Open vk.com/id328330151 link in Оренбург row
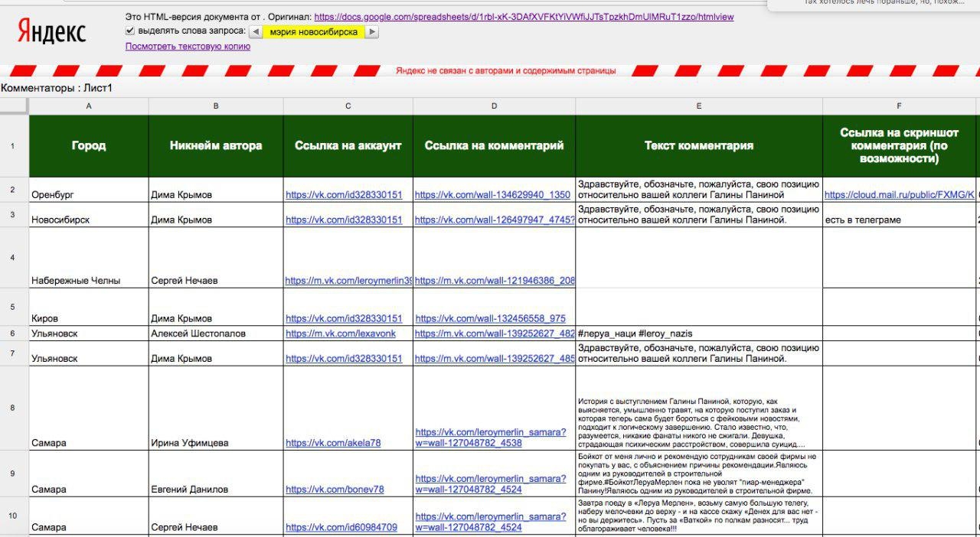 coord(344,195)
